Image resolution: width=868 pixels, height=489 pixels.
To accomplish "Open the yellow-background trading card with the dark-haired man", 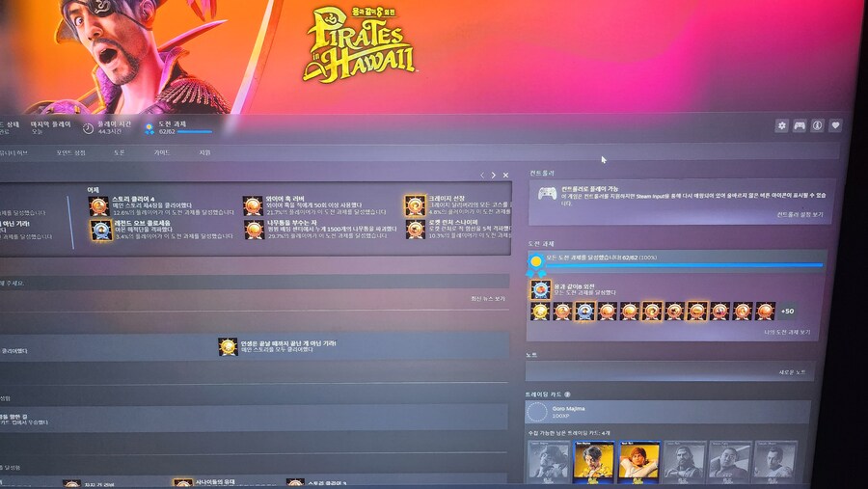I will pyautogui.click(x=593, y=461).
